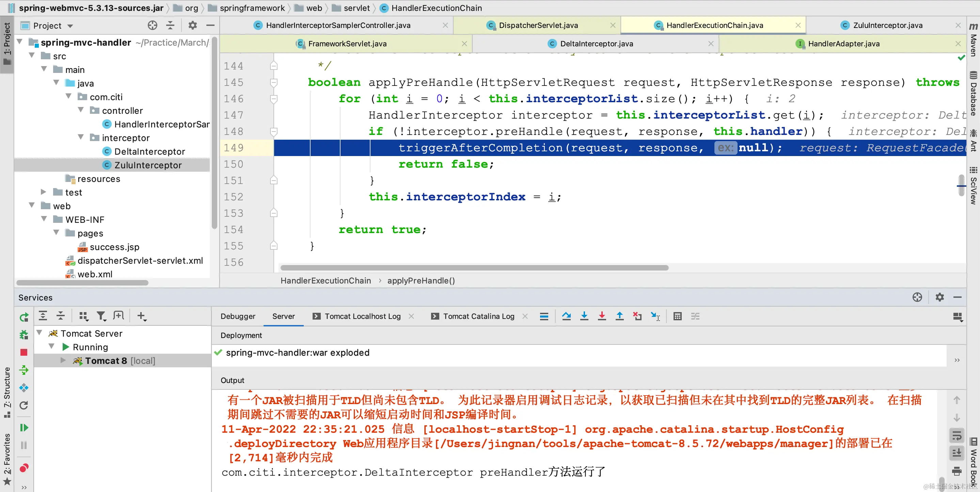Collapse the WEB-INF folder

(44, 219)
